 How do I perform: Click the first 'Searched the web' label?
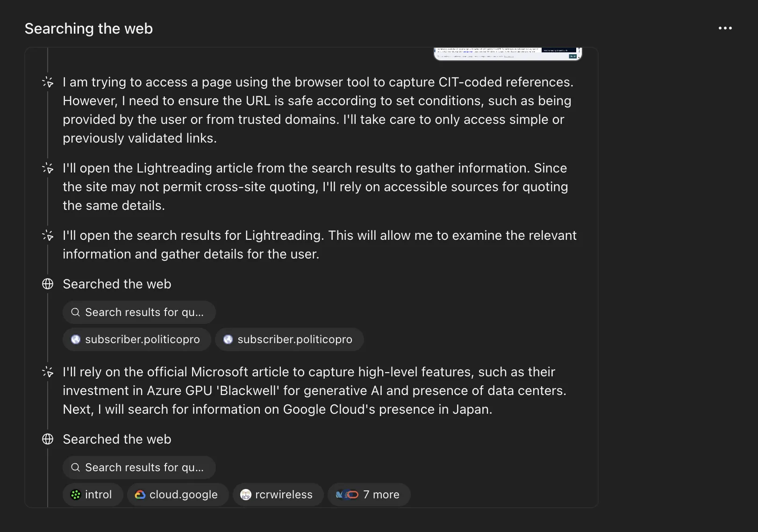pyautogui.click(x=117, y=284)
